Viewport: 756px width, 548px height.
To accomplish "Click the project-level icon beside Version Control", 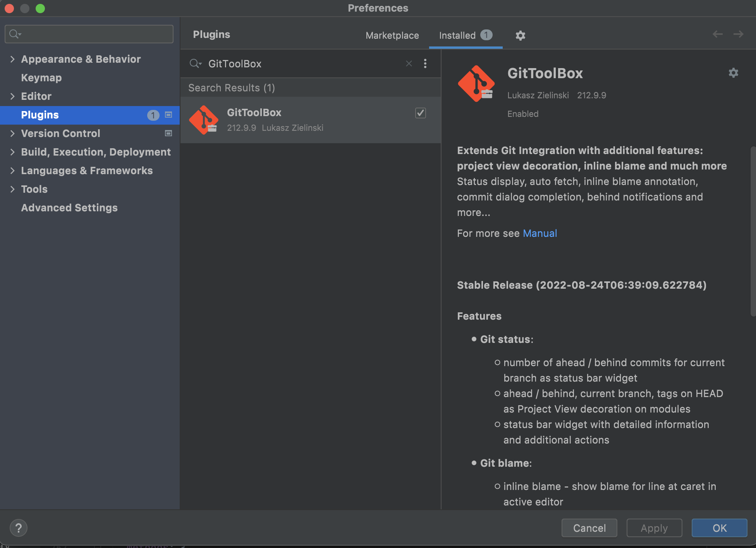I will click(x=168, y=133).
